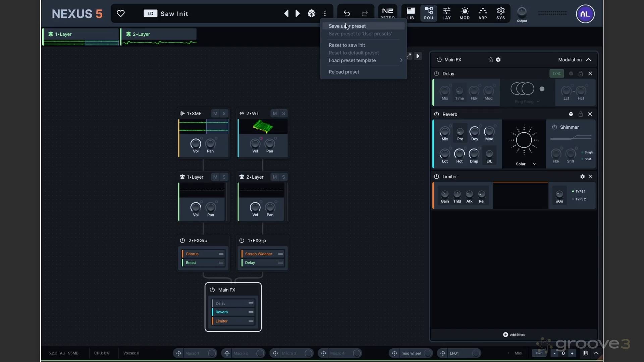Lock the Main FX rack
644x362 pixels.
point(490,60)
